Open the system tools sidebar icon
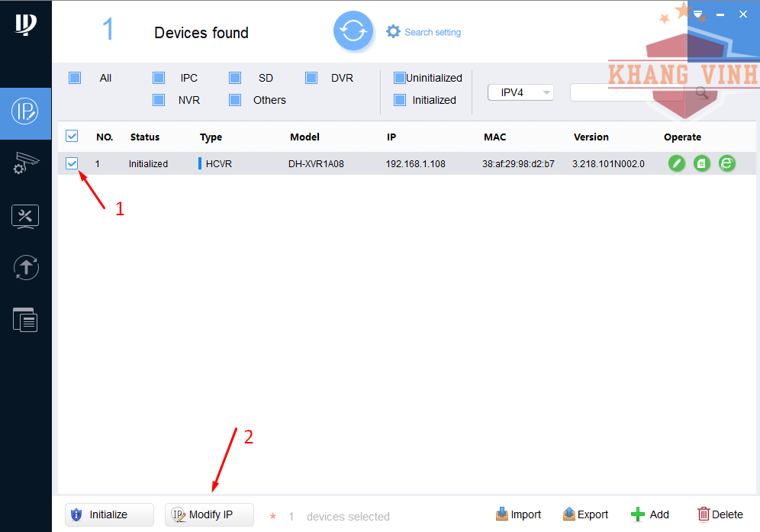The height and width of the screenshot is (532, 760). point(25,216)
